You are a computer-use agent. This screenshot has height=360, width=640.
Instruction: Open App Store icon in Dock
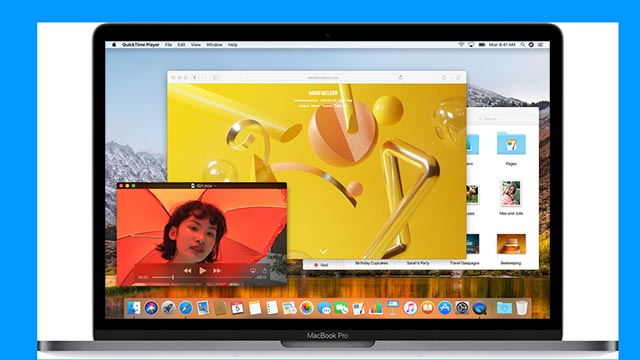(444, 308)
